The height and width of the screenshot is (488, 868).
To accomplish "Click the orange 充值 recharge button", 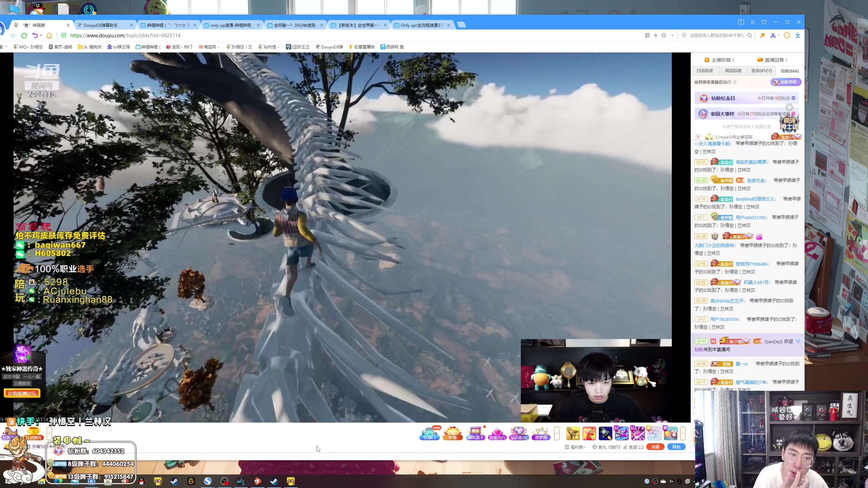I will click(655, 447).
